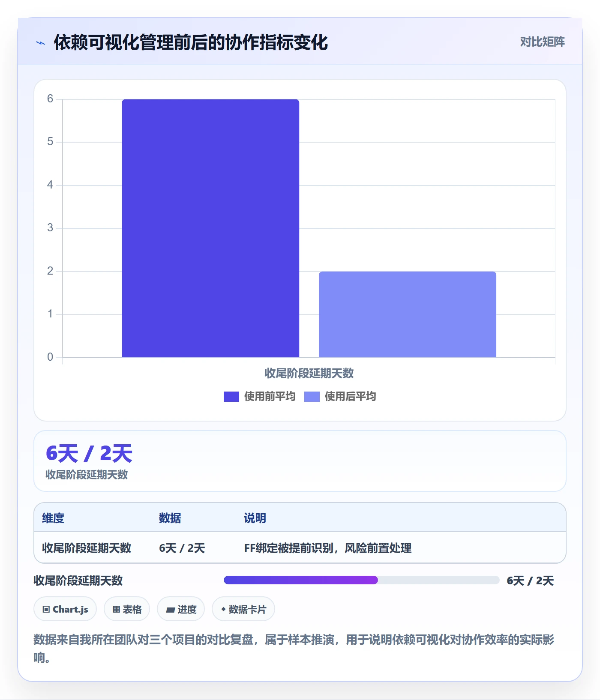600x700 pixels.
Task: Click the FF绑定被提前识别 description cell
Action: click(x=328, y=548)
